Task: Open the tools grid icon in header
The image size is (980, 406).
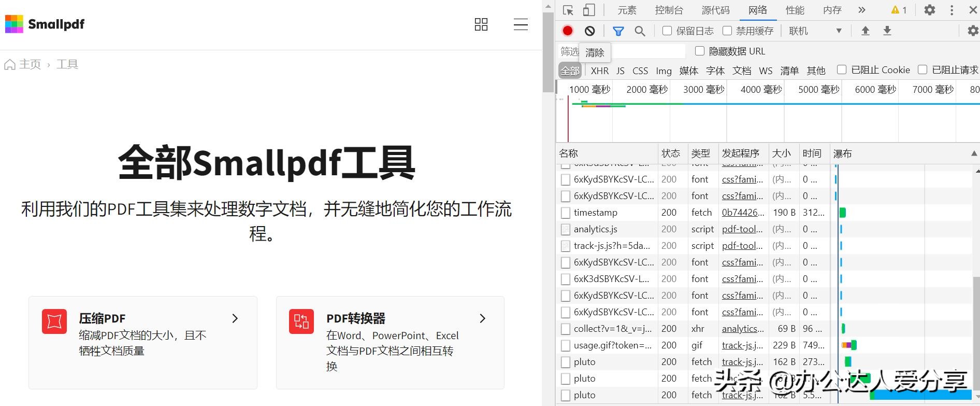Action: click(x=481, y=24)
